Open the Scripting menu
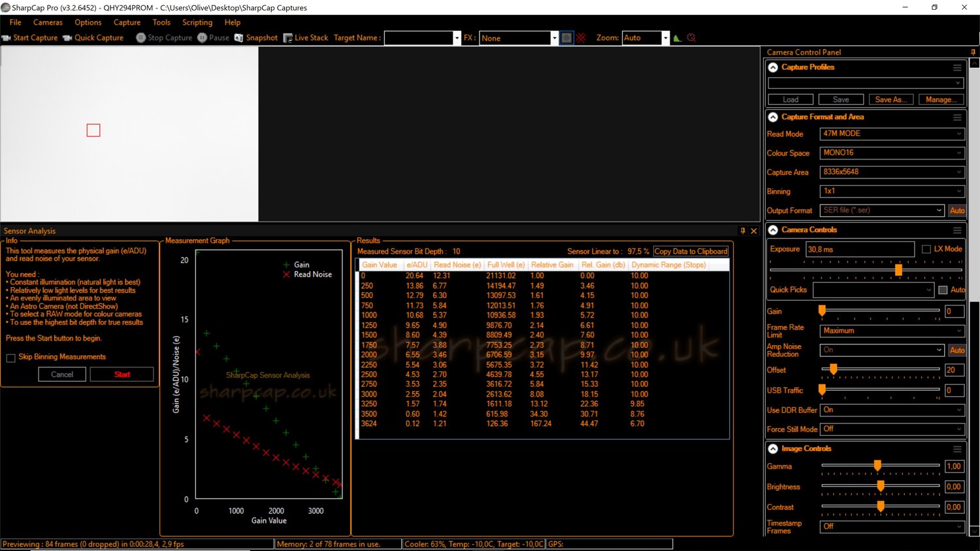The height and width of the screenshot is (551, 980). click(x=197, y=22)
